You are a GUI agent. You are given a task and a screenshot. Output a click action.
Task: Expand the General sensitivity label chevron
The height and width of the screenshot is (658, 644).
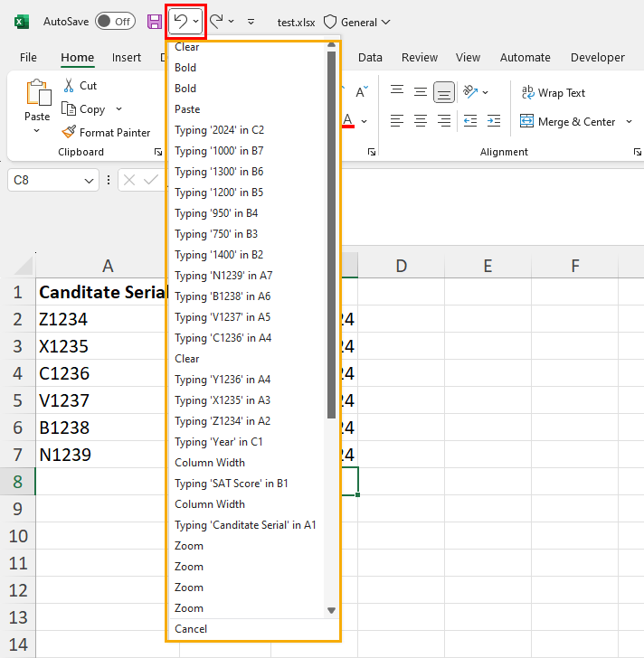(x=386, y=22)
